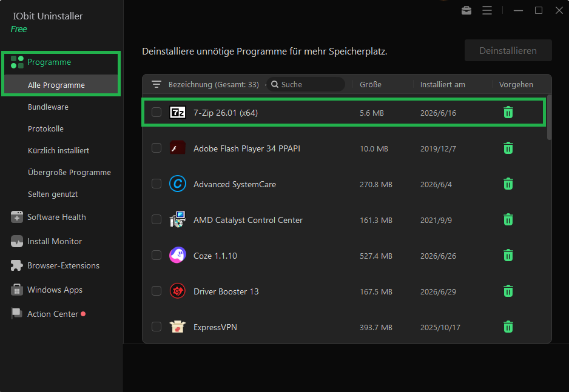Check the Driver Booster 13 checkbox
Viewport: 569px width, 392px height.
coord(157,291)
